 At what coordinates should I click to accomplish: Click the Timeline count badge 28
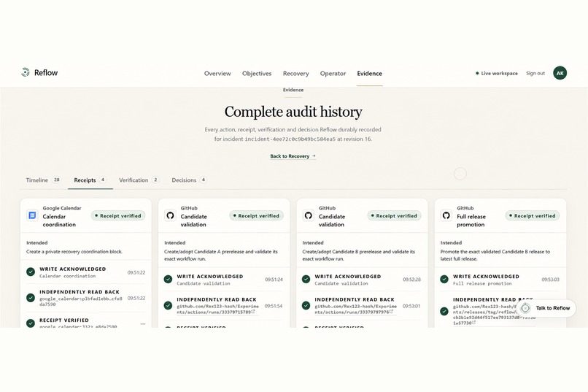pos(57,180)
